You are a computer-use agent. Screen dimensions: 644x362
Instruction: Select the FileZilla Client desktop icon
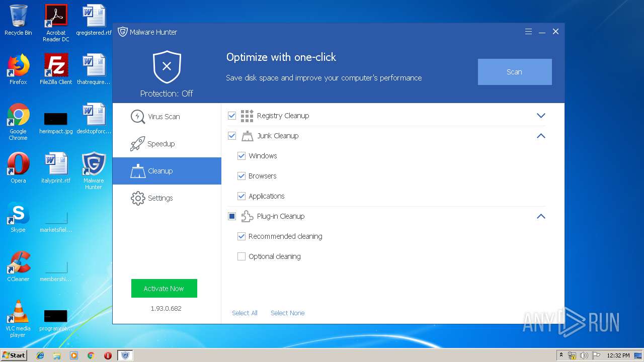coord(56,69)
